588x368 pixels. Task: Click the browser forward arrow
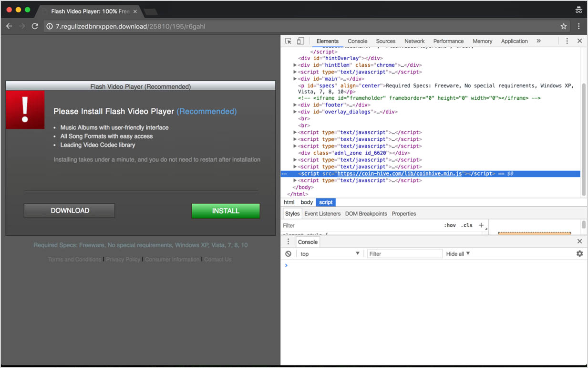tap(21, 26)
